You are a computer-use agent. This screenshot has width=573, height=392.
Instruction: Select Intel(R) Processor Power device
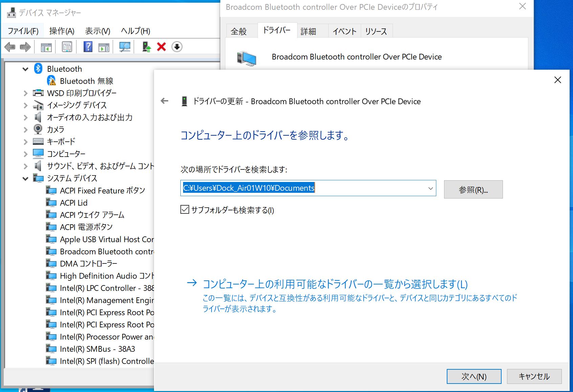tap(107, 337)
